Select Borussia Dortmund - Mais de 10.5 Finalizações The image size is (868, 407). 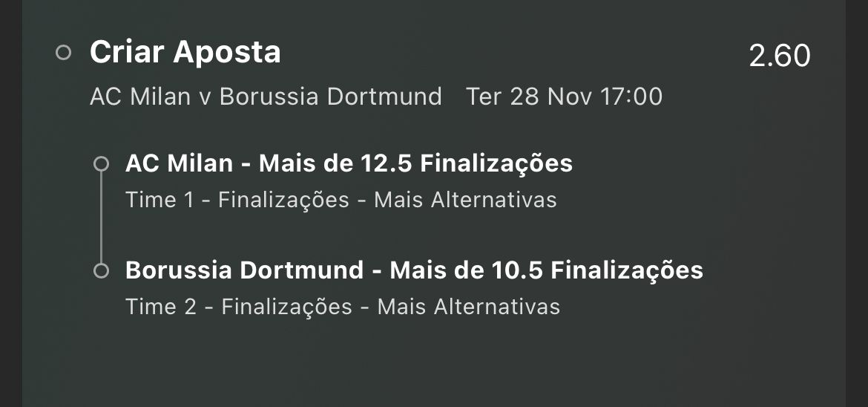(414, 270)
